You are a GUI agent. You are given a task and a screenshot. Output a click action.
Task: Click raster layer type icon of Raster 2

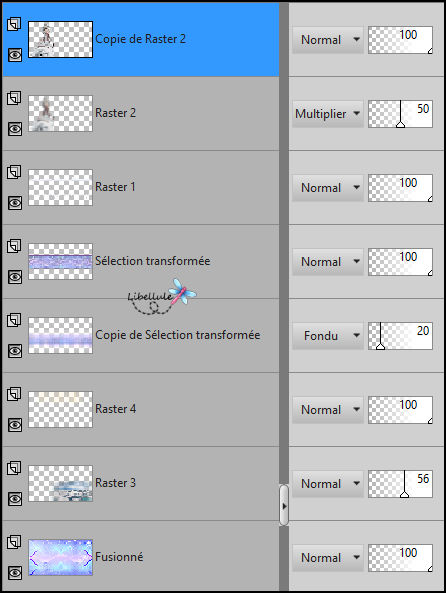[14, 98]
